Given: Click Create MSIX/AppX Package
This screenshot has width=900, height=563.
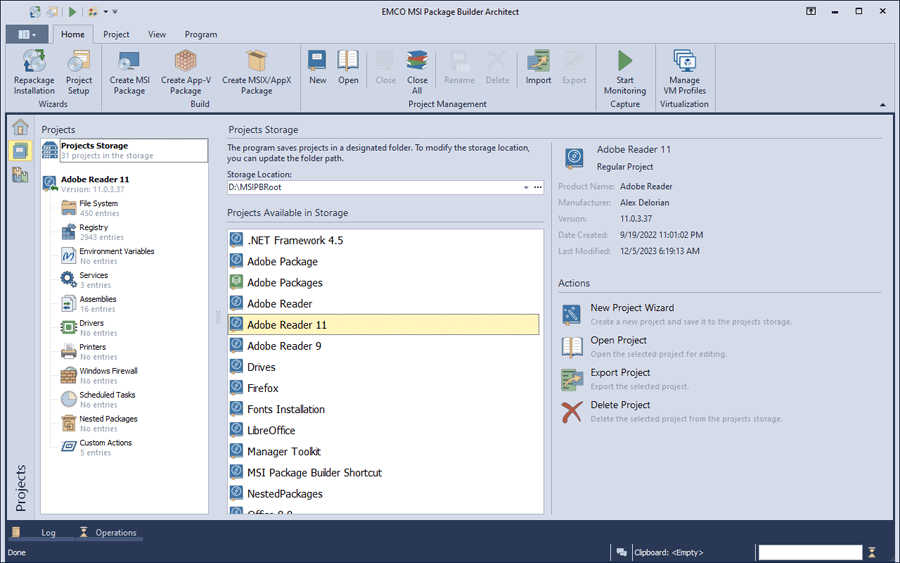Looking at the screenshot, I should pyautogui.click(x=257, y=72).
